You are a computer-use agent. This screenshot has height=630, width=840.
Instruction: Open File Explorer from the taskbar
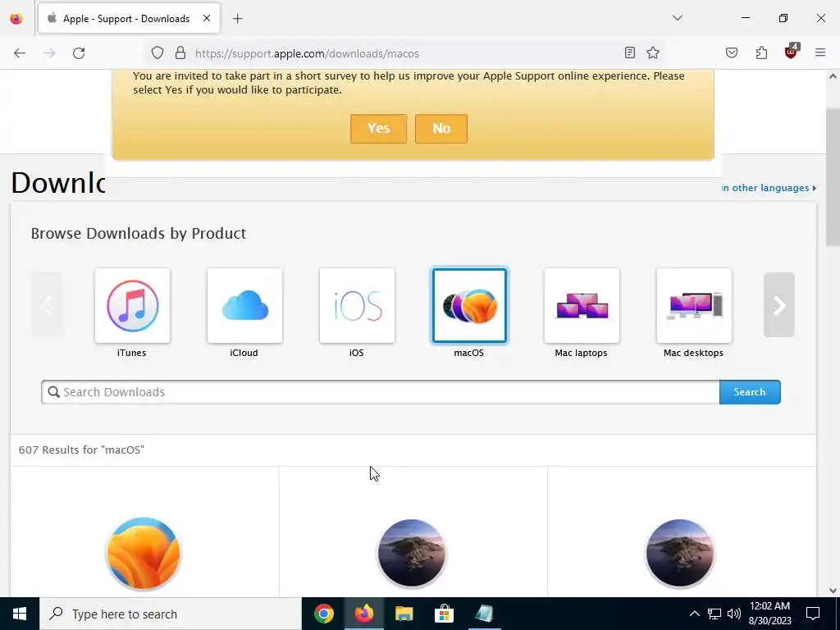[404, 614]
